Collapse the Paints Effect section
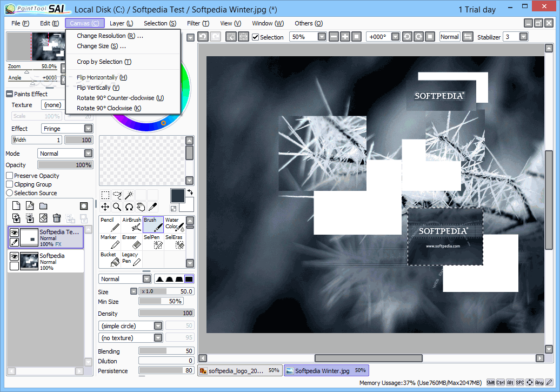Image resolution: width=560 pixels, height=392 pixels. point(10,94)
